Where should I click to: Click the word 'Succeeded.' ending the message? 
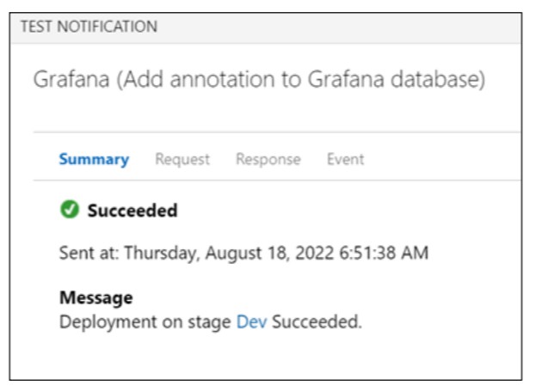point(317,322)
